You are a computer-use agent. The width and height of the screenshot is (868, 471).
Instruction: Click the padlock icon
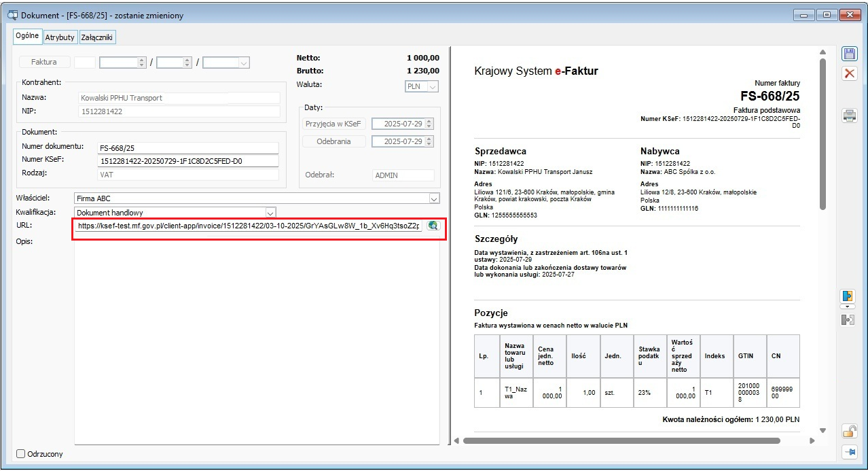point(849,430)
